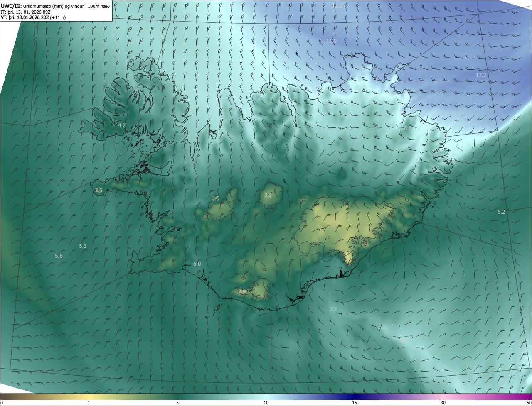Click the 1 tick on the color scale

(89, 403)
